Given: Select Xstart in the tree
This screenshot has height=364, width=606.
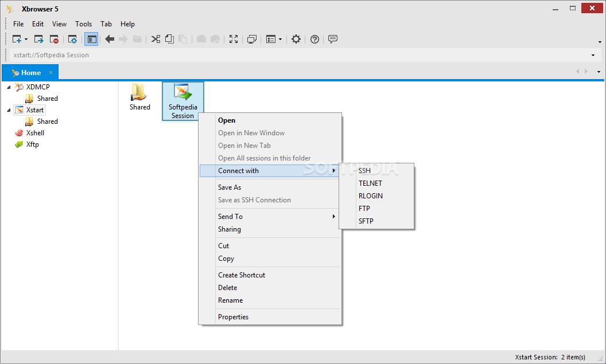Looking at the screenshot, I should 35,110.
